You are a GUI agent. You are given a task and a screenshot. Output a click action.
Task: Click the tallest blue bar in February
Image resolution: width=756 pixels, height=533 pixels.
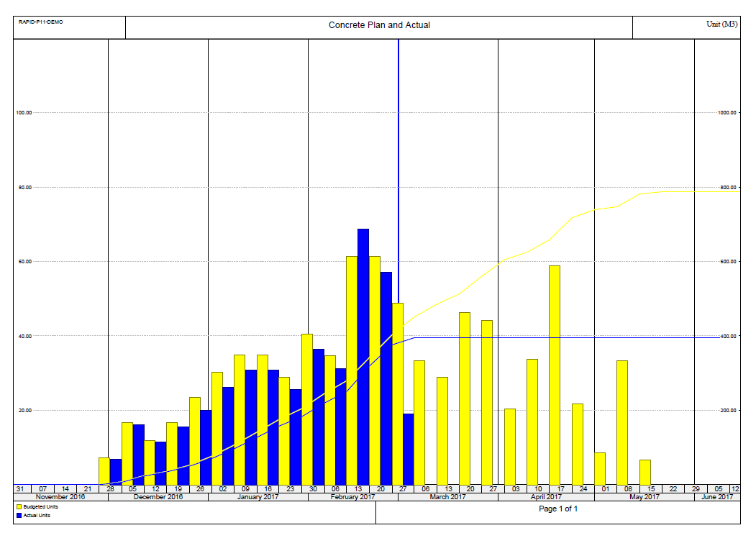coord(363,356)
